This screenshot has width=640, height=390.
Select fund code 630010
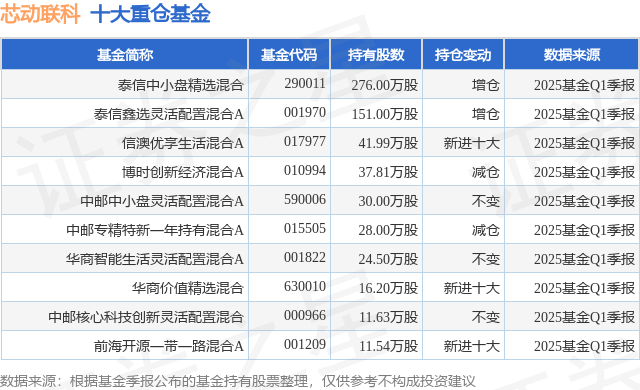[x=305, y=286]
